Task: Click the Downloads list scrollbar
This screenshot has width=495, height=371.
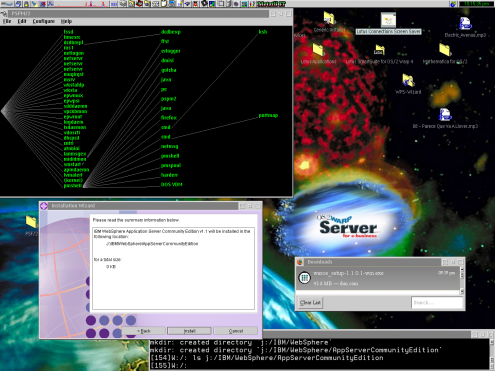Action: (x=462, y=281)
